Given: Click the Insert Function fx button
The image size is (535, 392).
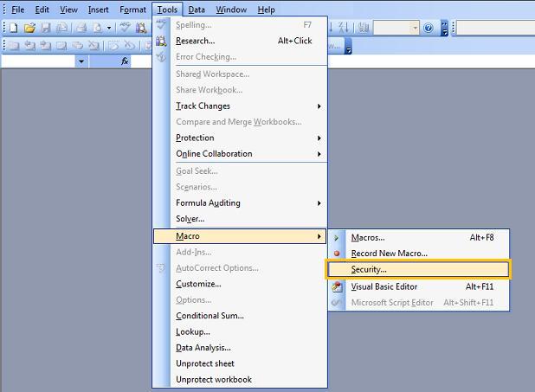Looking at the screenshot, I should tap(125, 61).
